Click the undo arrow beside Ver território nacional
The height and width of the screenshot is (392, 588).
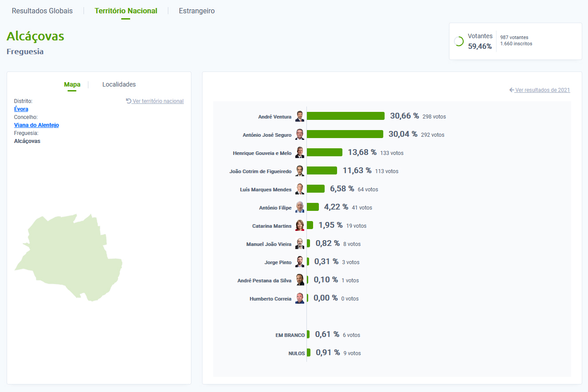click(128, 101)
